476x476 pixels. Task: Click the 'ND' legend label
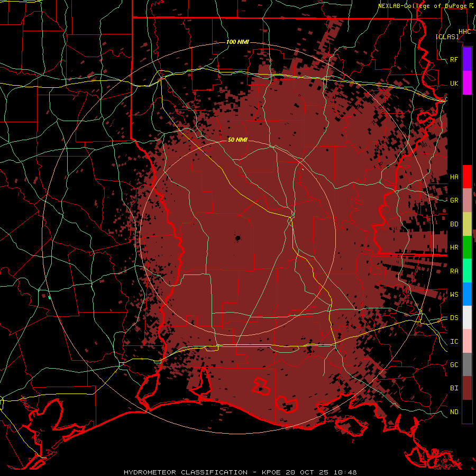click(454, 412)
